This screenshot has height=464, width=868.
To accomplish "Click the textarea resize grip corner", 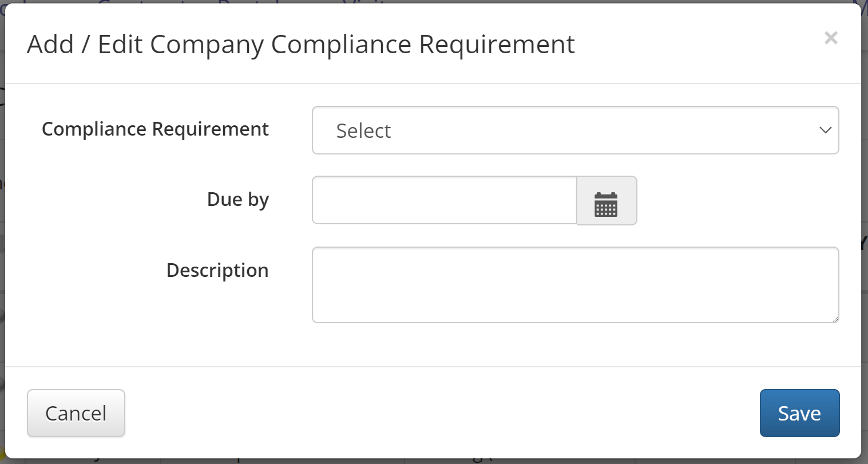I will [835, 319].
